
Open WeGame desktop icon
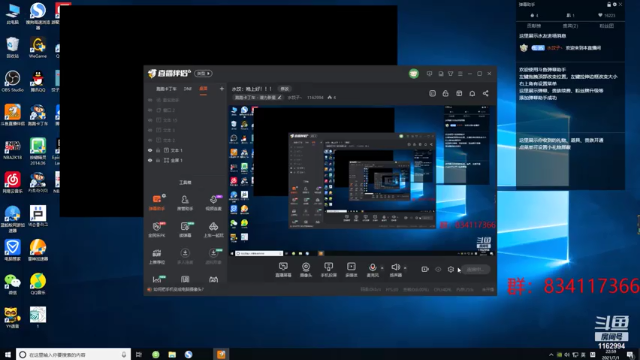(38, 47)
